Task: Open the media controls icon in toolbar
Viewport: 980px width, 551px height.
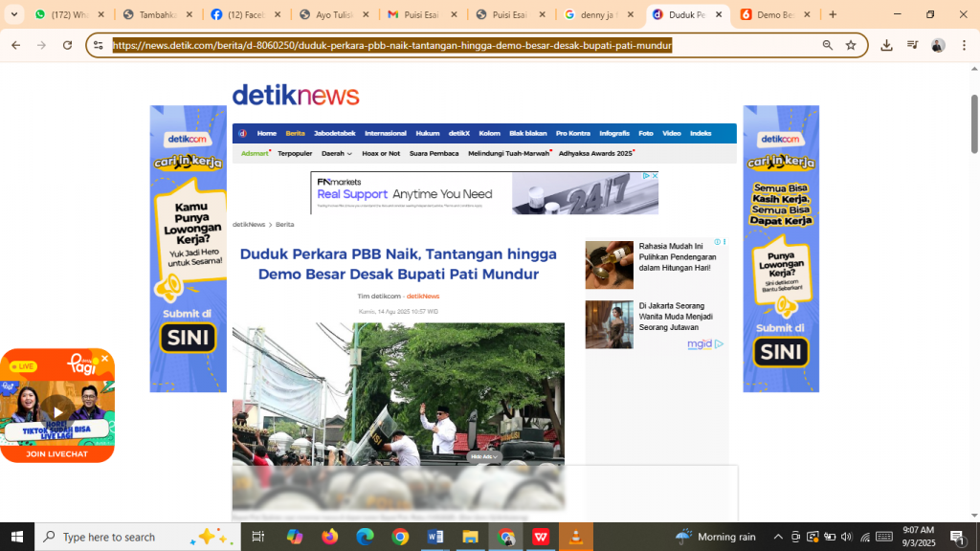Action: (x=912, y=45)
